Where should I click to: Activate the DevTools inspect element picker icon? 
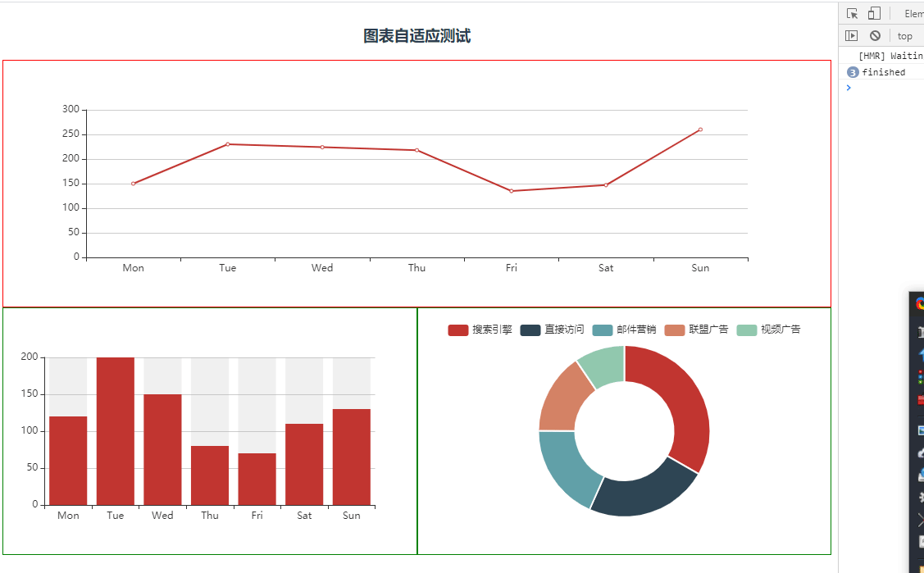coord(852,14)
